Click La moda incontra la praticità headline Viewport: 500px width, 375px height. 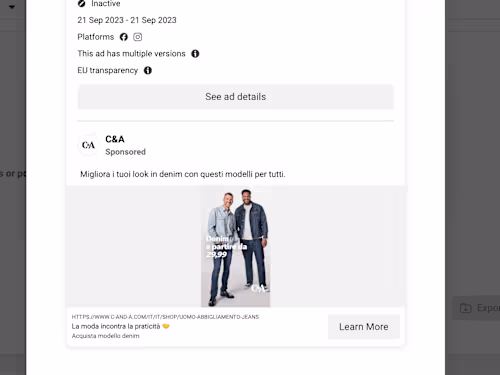[116, 326]
